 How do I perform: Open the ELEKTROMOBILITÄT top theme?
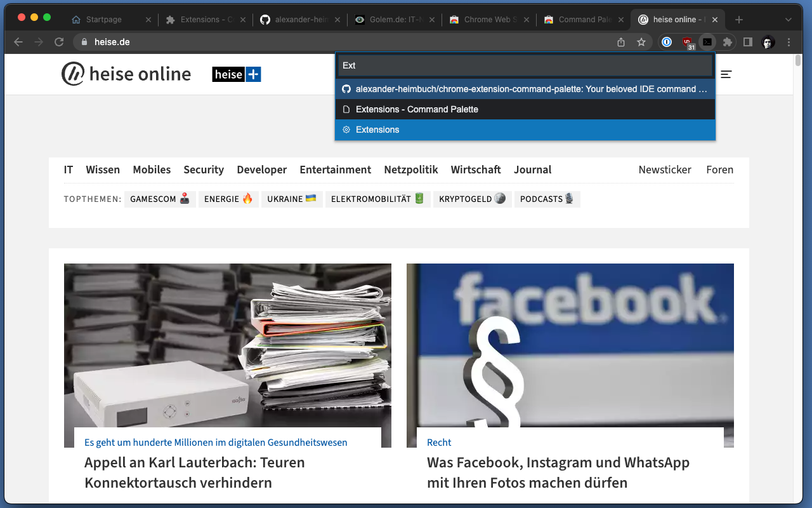pos(378,199)
